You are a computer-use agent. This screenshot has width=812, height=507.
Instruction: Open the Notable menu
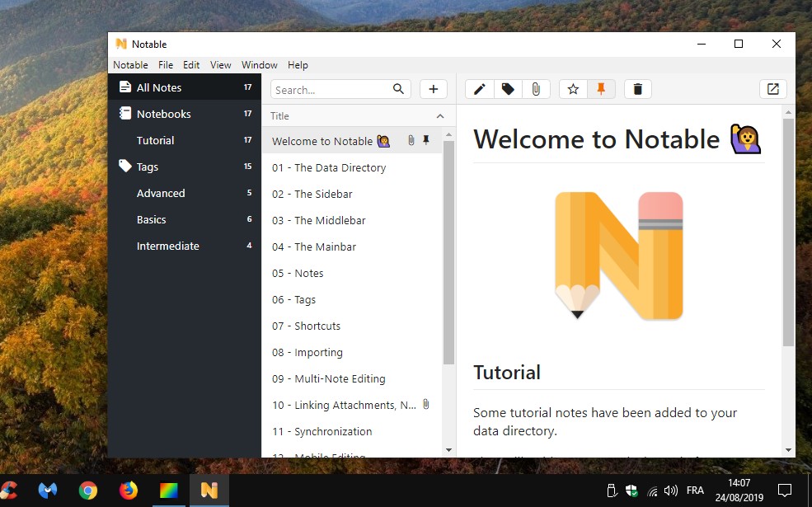[x=130, y=65]
